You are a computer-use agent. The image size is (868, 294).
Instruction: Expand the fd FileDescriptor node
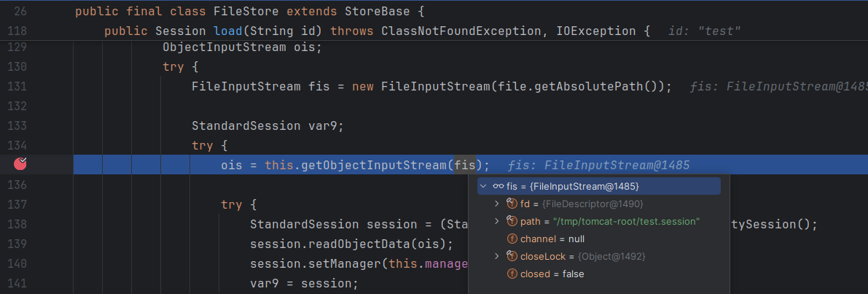[x=497, y=204]
